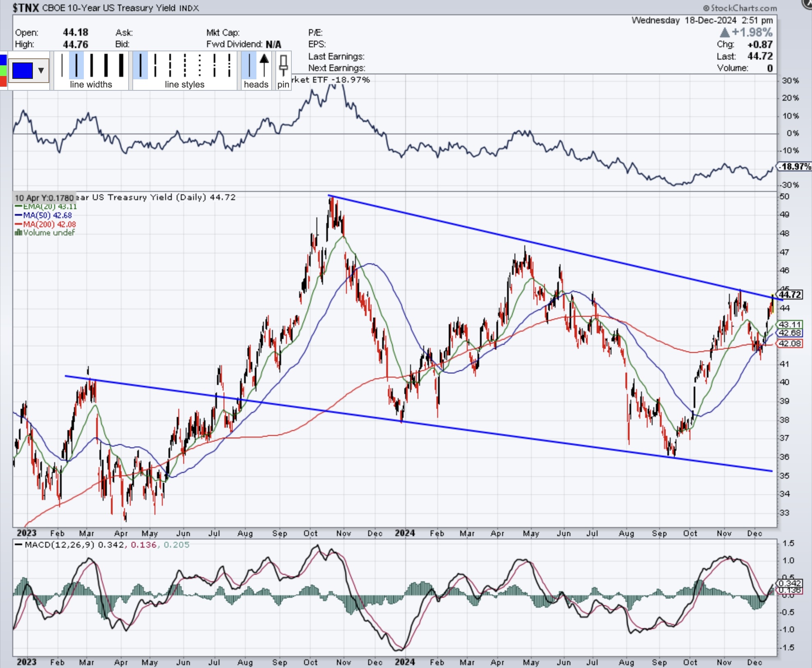Screen dimensions: 812x668
Task: Click the StockCharts.com watermark link
Action: [740, 8]
